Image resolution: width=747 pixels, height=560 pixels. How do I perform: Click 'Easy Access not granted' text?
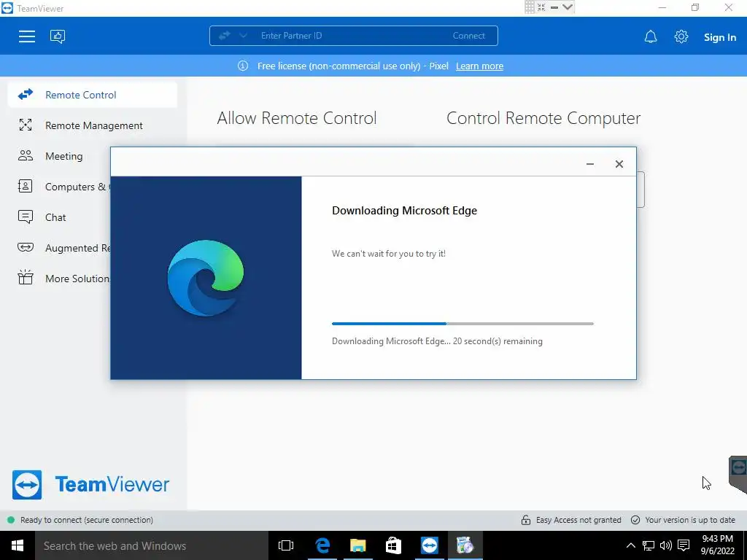tap(578, 520)
